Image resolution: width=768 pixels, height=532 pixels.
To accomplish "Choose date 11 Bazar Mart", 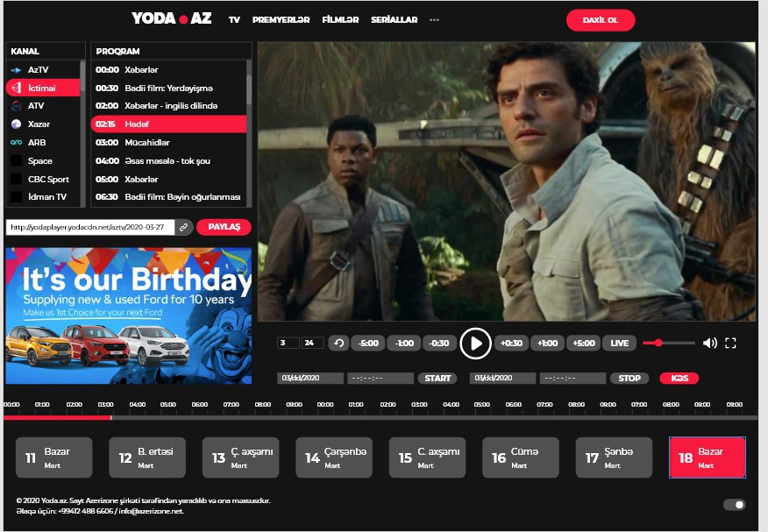I will (53, 458).
